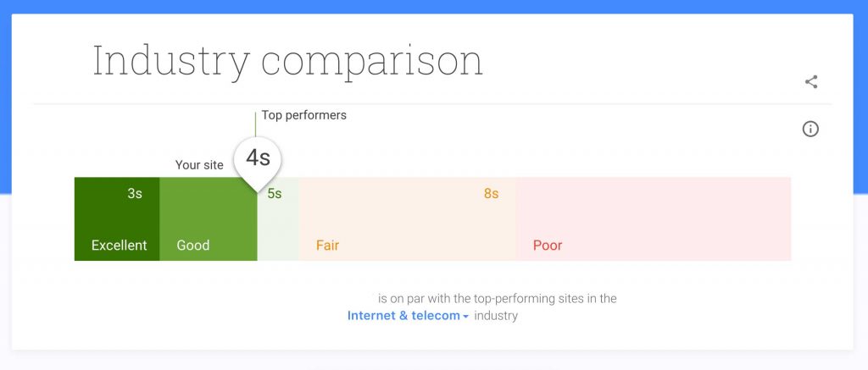Click the Good label text
This screenshot has width=868, height=370.
193,245
